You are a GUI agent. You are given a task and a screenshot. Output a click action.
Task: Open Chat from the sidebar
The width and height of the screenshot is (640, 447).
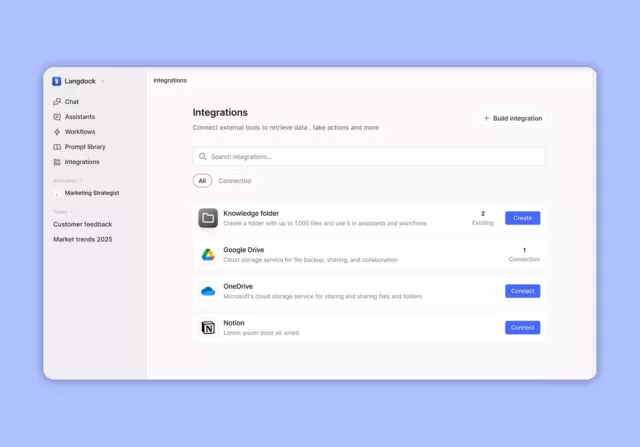[71, 102]
